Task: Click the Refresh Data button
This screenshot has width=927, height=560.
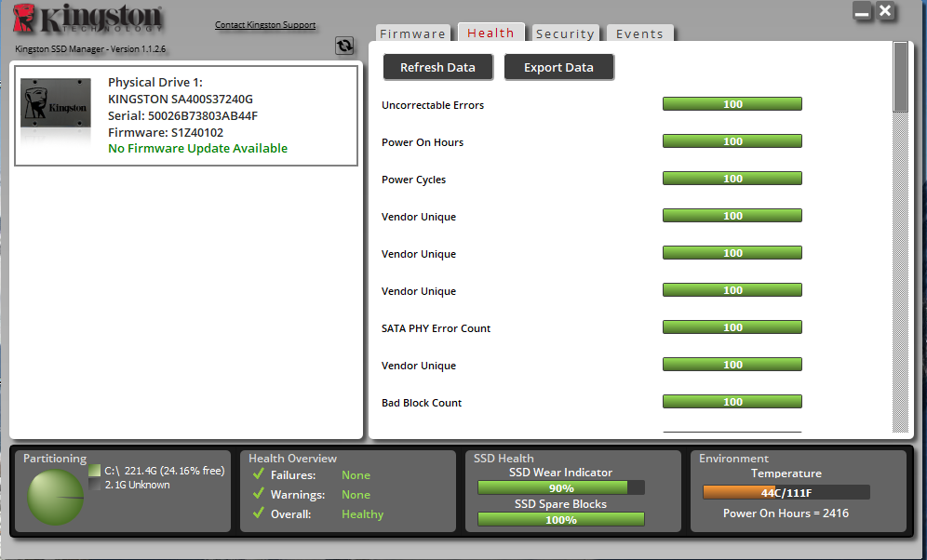Action: click(437, 67)
